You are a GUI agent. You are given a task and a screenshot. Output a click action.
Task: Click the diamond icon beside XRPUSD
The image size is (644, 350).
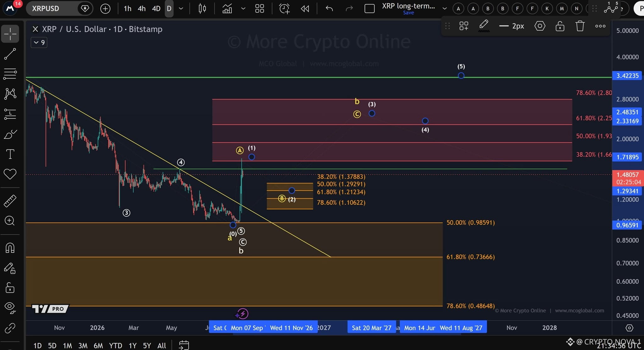85,8
